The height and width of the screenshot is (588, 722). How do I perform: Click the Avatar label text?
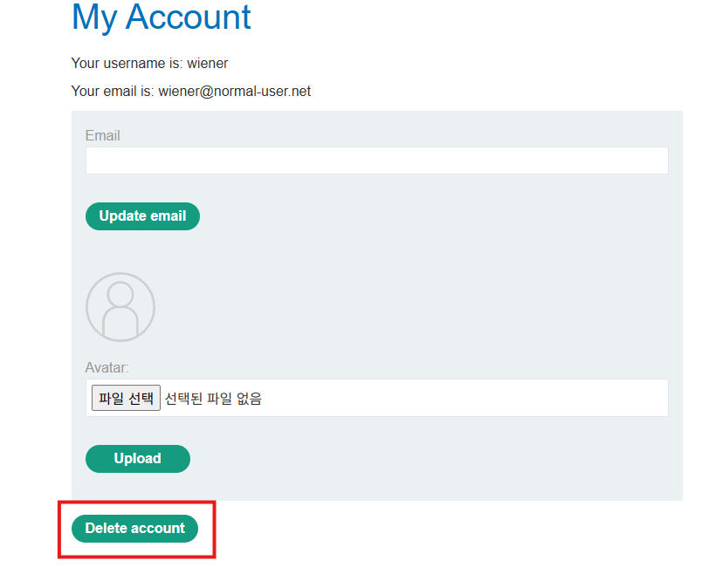click(107, 368)
